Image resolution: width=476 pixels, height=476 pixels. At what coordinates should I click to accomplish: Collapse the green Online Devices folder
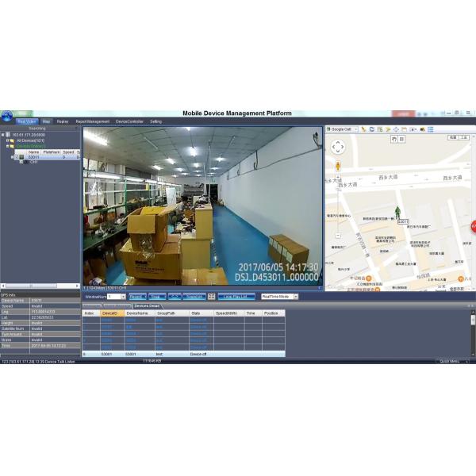(x=8, y=146)
